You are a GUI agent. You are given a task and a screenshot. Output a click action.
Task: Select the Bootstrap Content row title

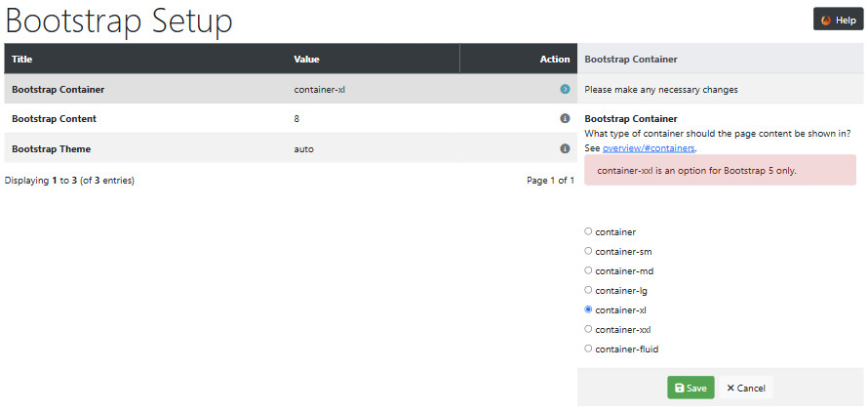pos(54,118)
